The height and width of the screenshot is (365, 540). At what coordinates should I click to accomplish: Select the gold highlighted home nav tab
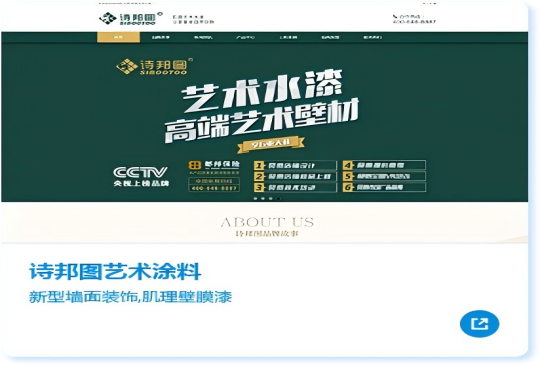(x=118, y=37)
